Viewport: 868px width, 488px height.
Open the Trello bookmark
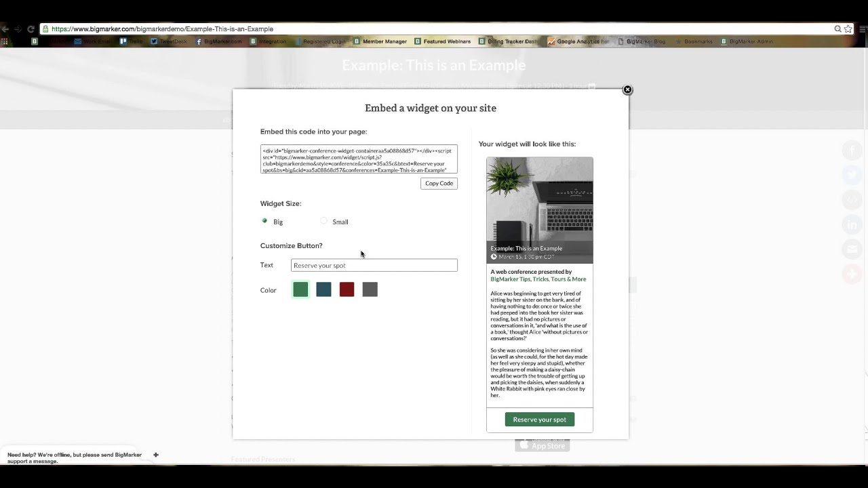[x=132, y=41]
